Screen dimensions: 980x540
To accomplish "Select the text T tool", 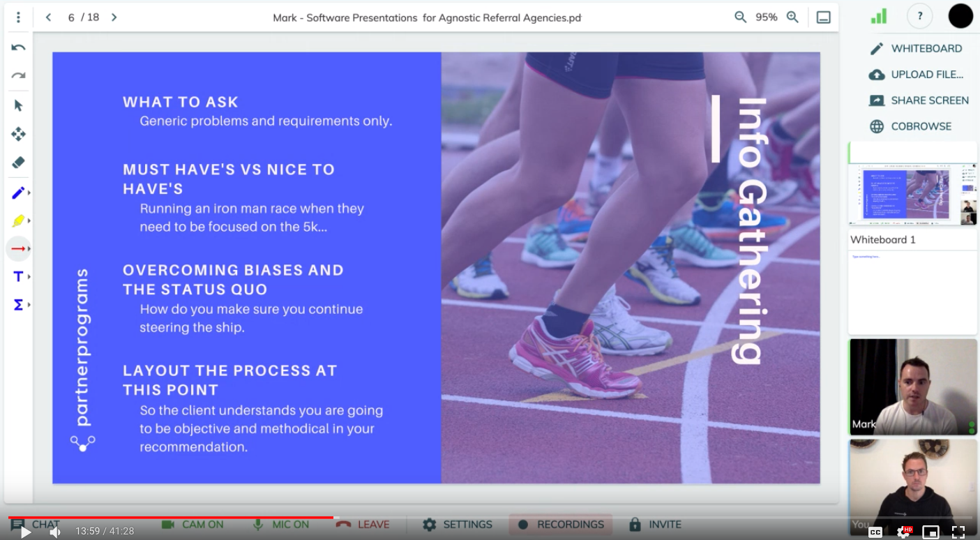I will pyautogui.click(x=17, y=277).
